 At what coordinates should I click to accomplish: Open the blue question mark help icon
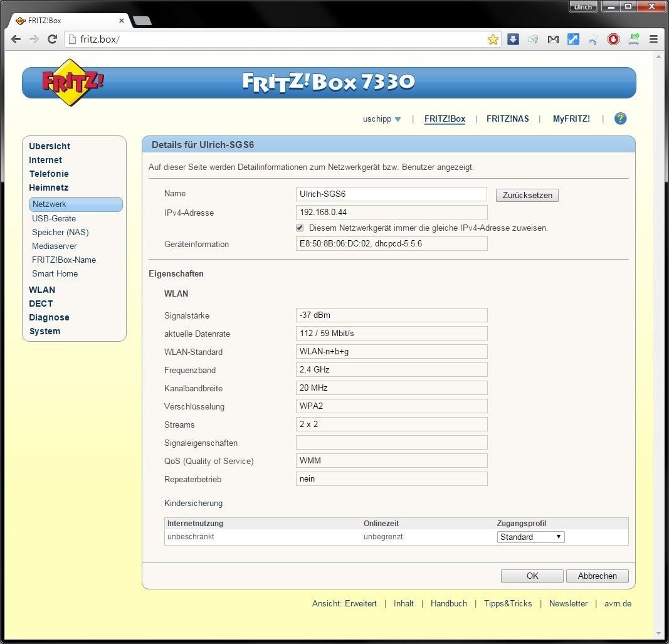click(x=620, y=119)
